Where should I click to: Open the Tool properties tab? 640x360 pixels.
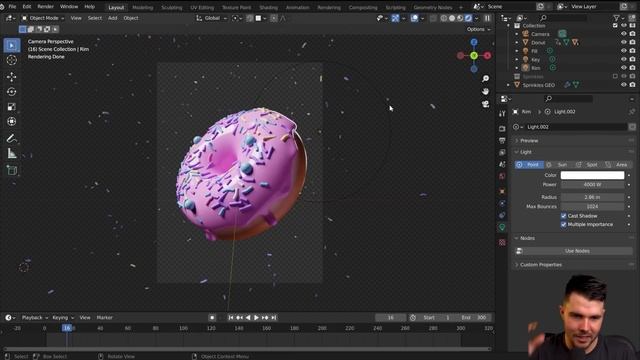tap(502, 113)
